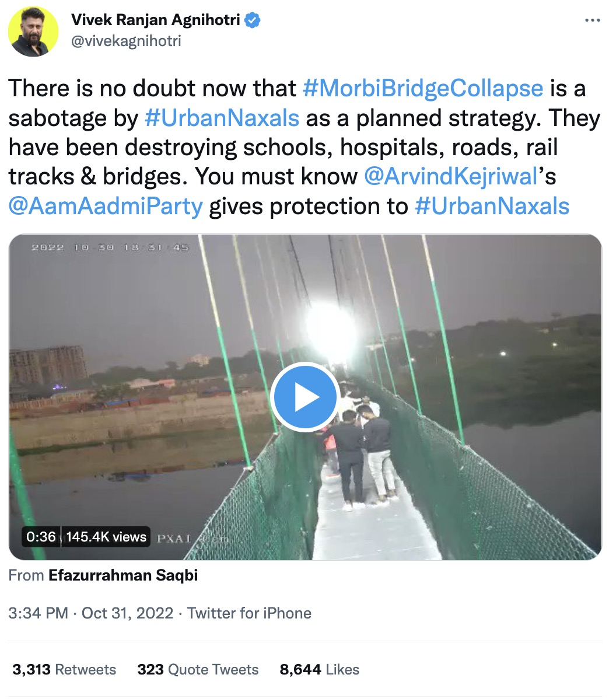Open the @ArvindKejriwal mention
The image size is (616, 699).
(451, 176)
